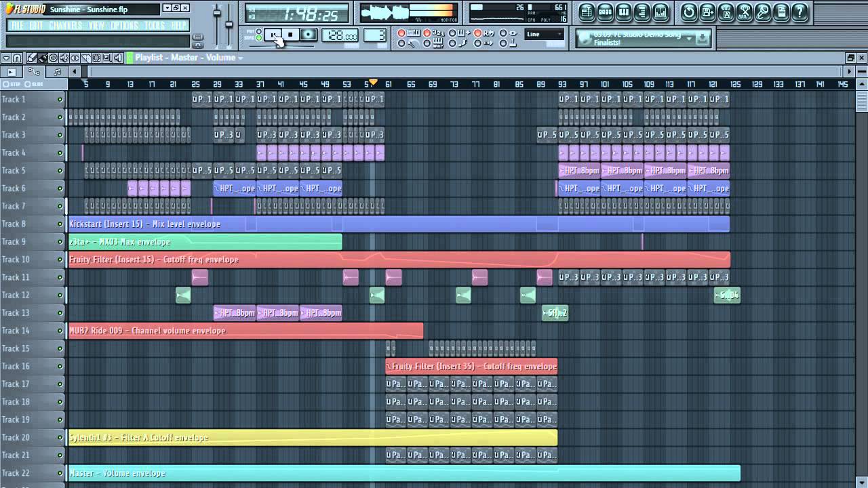Screen dimensions: 868x488
Task: Select the Slip tool in Playlist
Action: [x=75, y=58]
